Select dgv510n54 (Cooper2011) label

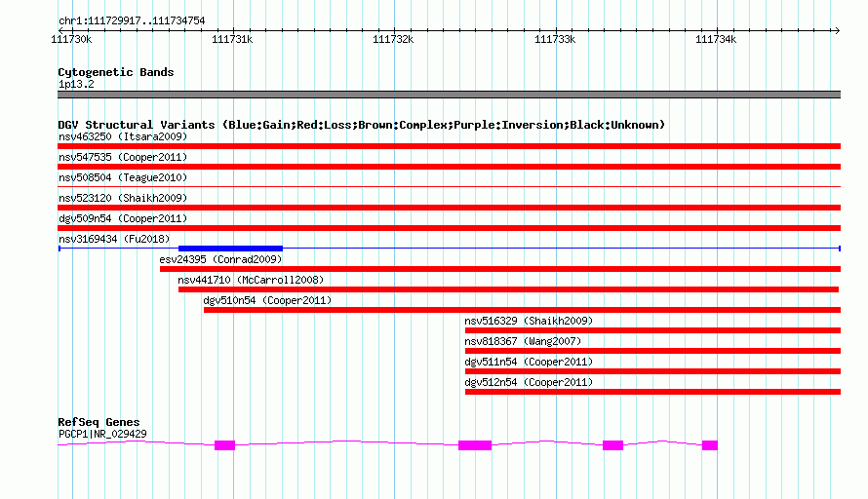point(267,300)
